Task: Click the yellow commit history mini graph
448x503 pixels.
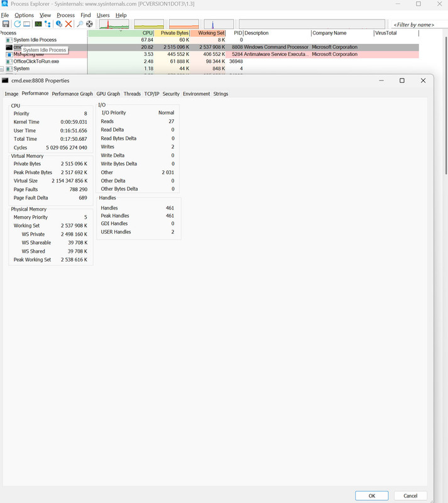Action: tap(149, 25)
